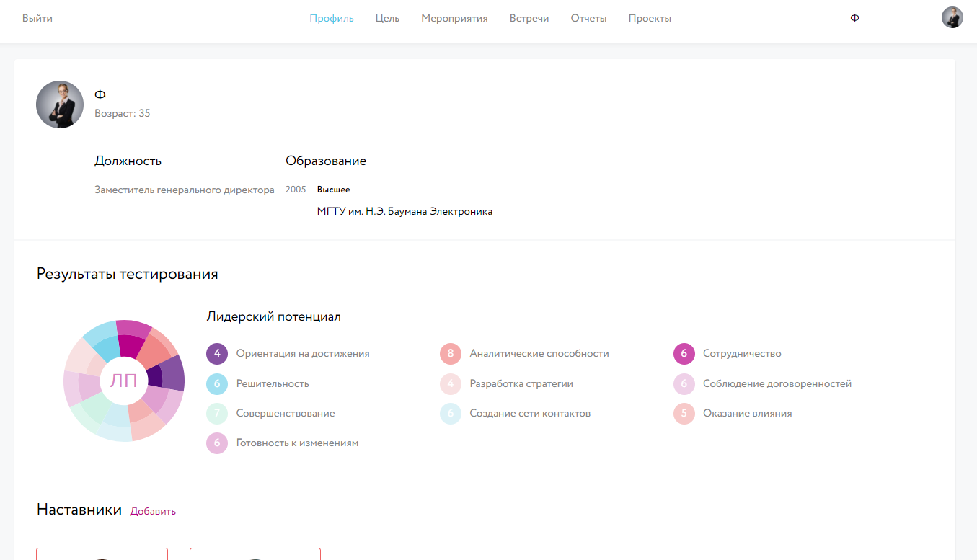
Task: Select the Решительность score circle
Action: pyautogui.click(x=217, y=384)
